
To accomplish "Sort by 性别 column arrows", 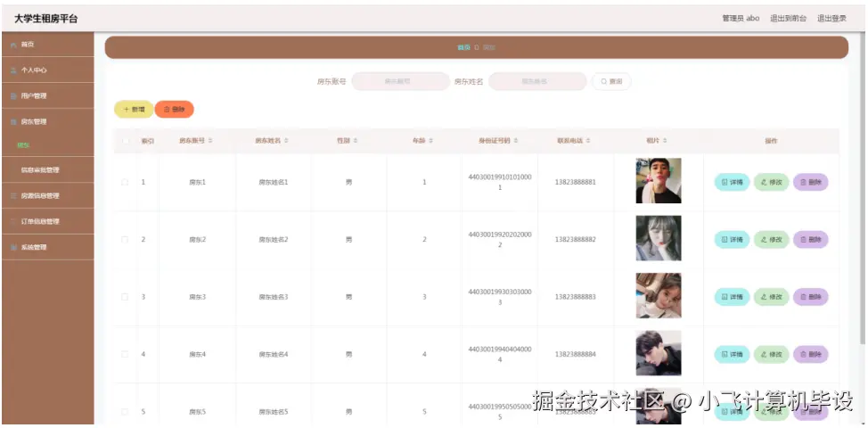I will (x=356, y=141).
